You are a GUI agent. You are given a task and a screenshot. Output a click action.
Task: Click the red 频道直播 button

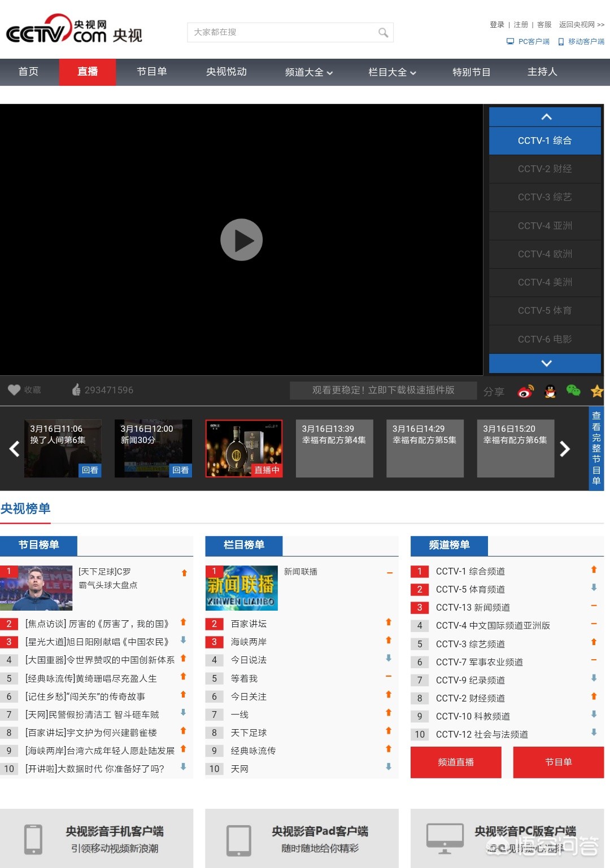[456, 762]
